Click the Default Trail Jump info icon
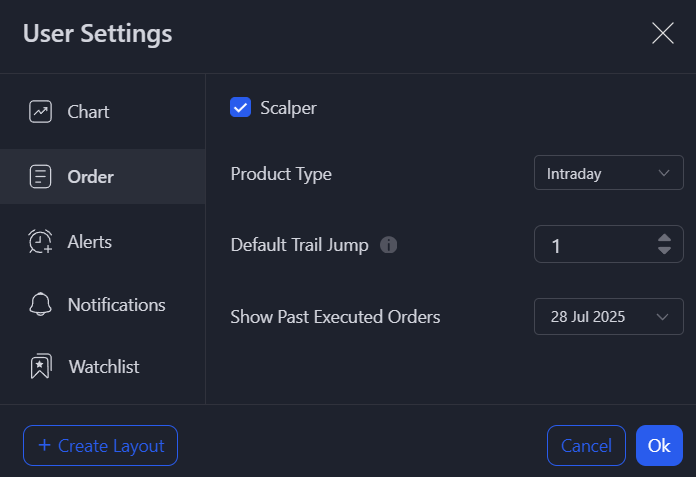 (x=389, y=245)
